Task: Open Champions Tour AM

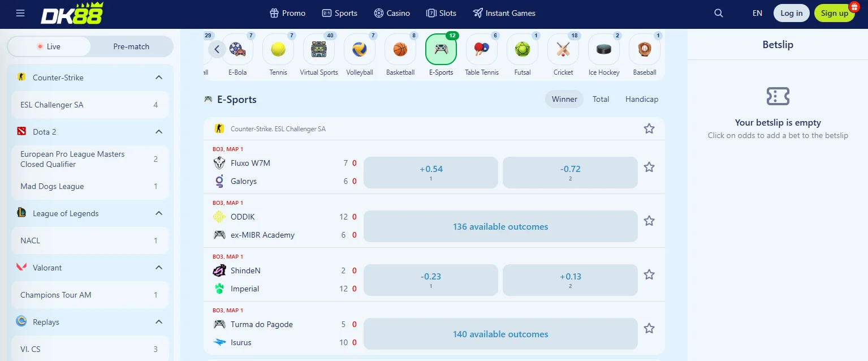Action: tap(90, 295)
